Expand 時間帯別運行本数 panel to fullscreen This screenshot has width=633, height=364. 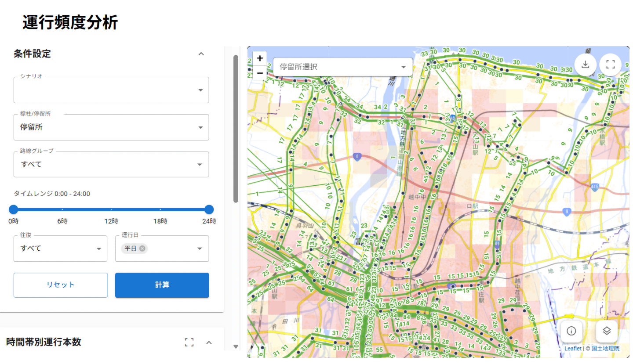(189, 342)
